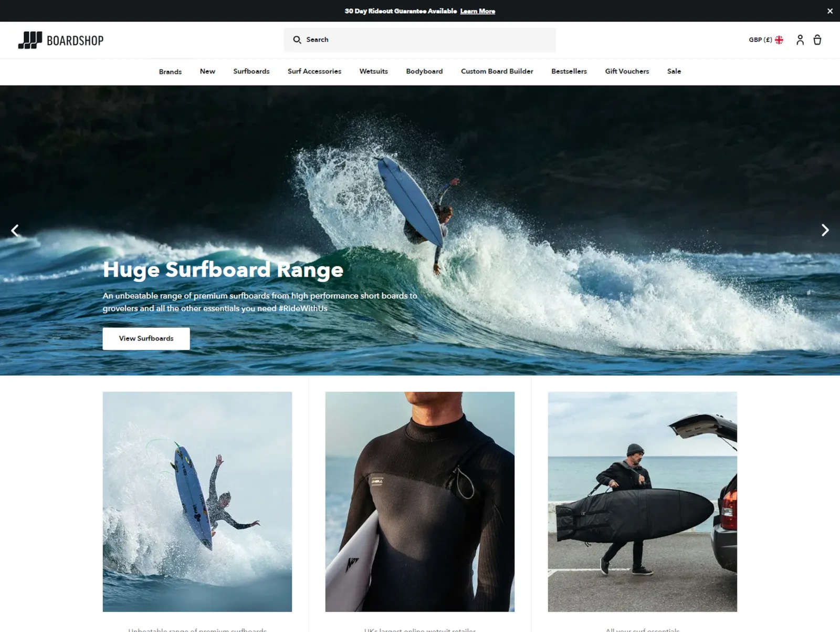Open the GBP (£) currency selector

pos(766,40)
